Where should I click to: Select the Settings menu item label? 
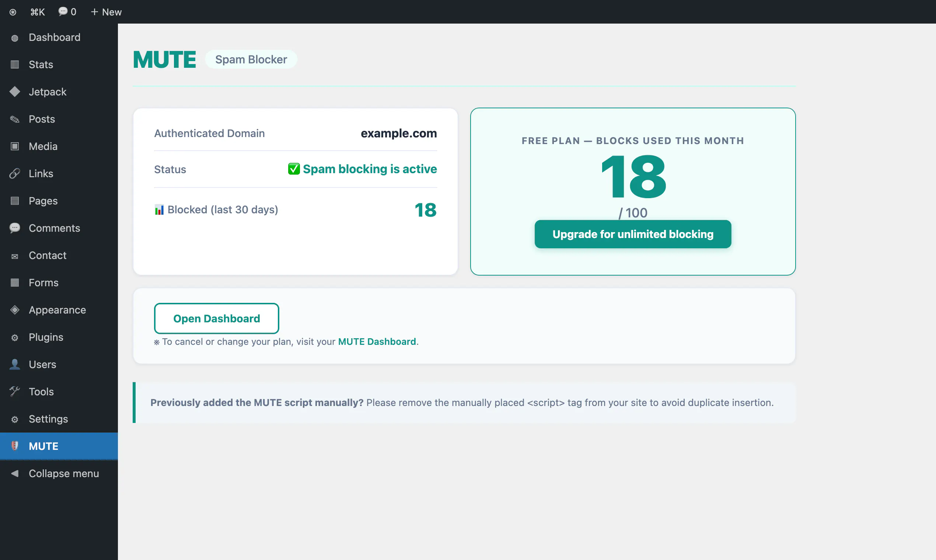pos(48,419)
